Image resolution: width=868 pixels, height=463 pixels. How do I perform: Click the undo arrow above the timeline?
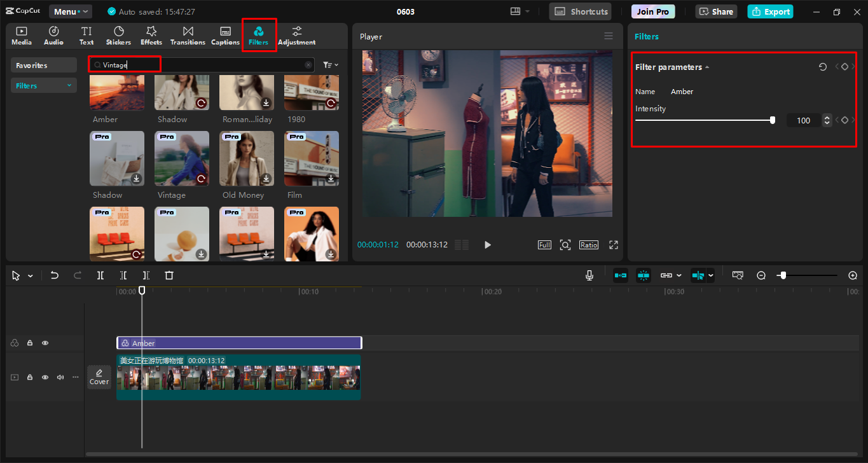(54, 275)
